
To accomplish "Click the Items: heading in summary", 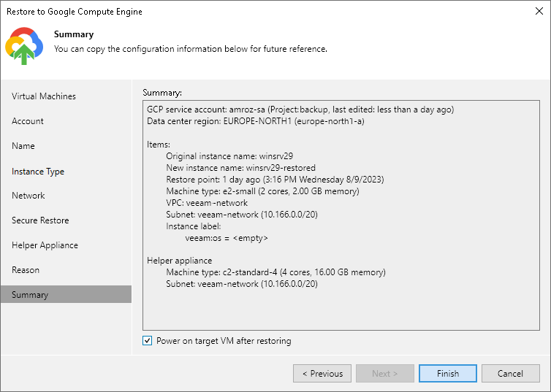I will tap(159, 145).
